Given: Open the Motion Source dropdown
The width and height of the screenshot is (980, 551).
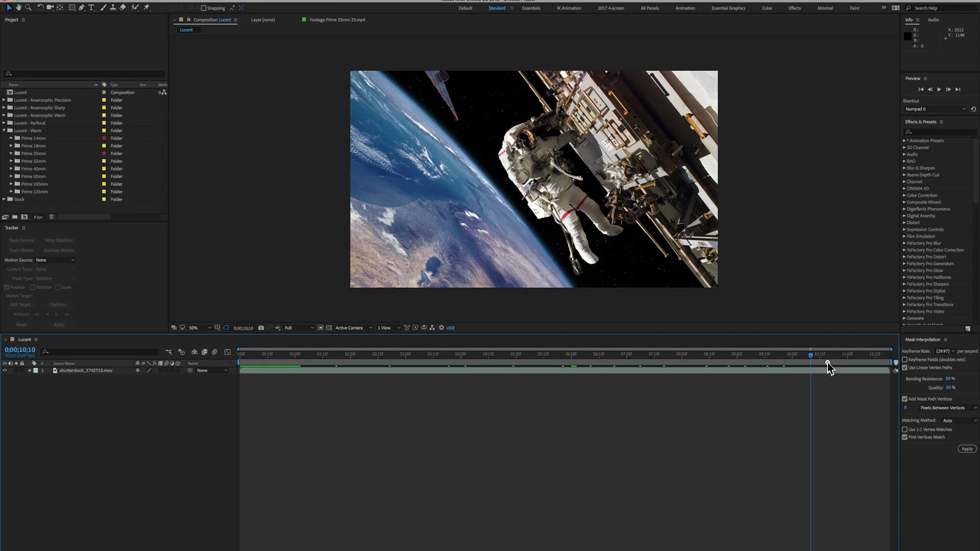Looking at the screenshot, I should pyautogui.click(x=55, y=260).
